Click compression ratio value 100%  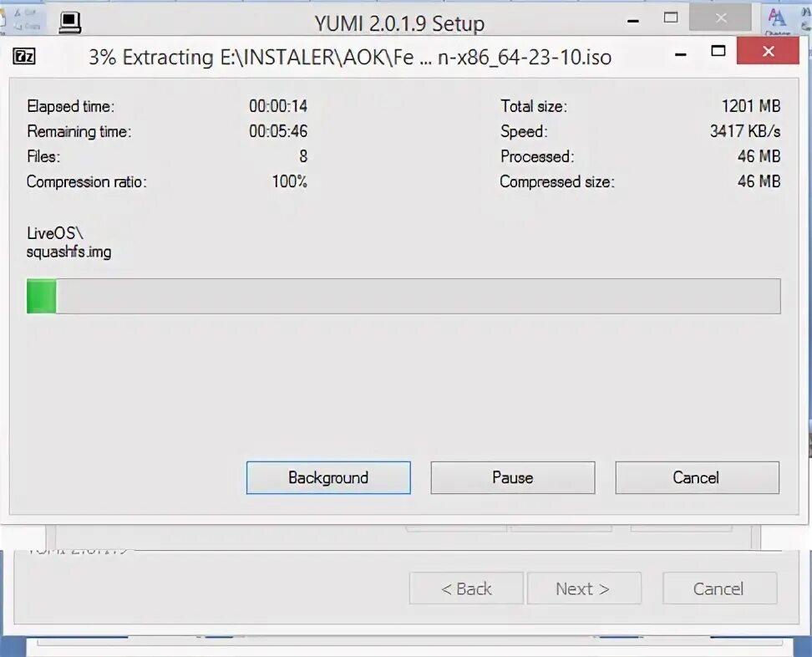(x=290, y=181)
